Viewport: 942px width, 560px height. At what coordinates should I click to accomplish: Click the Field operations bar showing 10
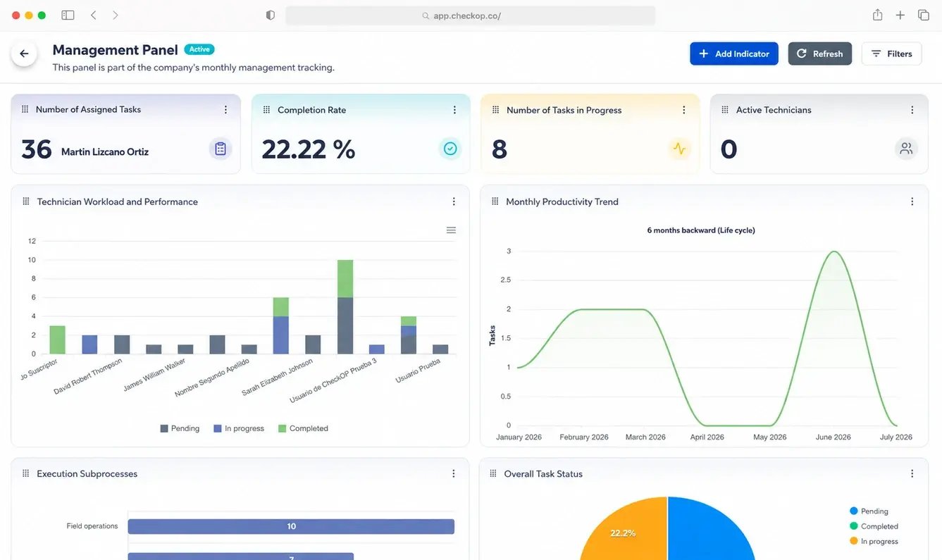(x=291, y=526)
